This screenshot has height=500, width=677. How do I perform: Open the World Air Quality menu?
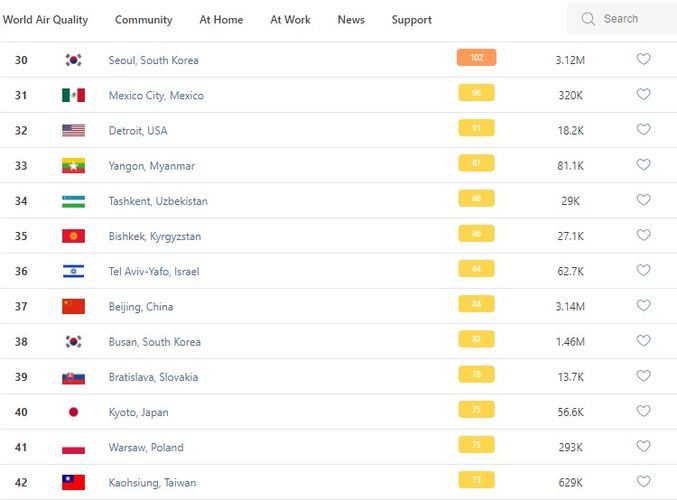tap(45, 19)
